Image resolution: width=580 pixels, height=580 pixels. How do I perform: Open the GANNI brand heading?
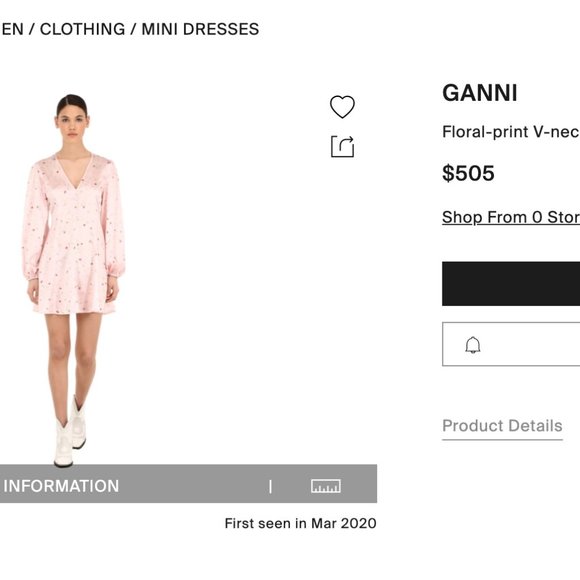click(480, 92)
